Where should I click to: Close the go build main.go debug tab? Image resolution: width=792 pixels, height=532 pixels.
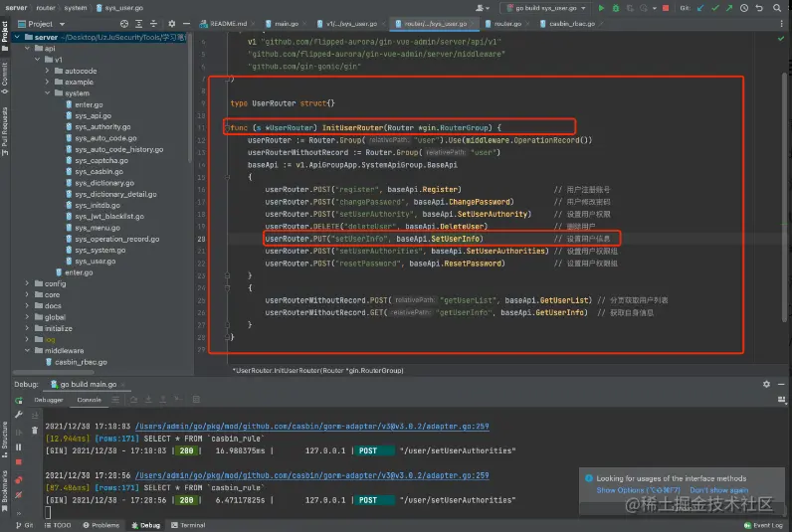[x=124, y=385]
